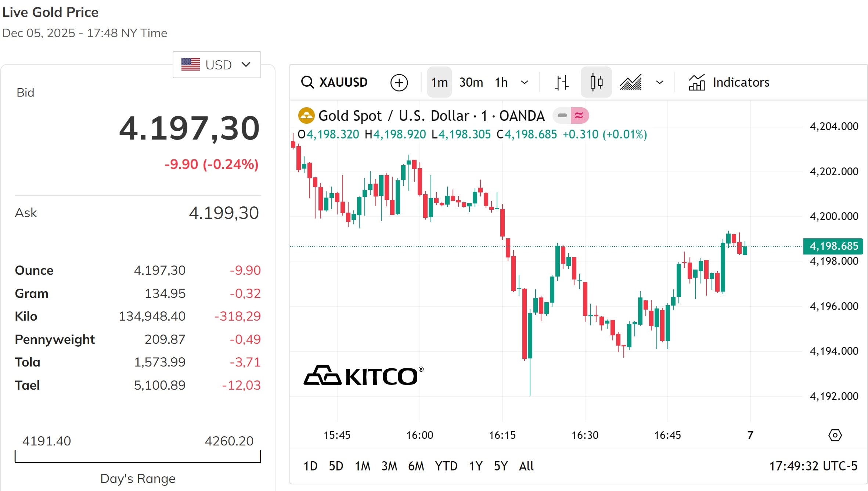
Task: Toggle the pink marks visibility pill
Action: click(579, 115)
